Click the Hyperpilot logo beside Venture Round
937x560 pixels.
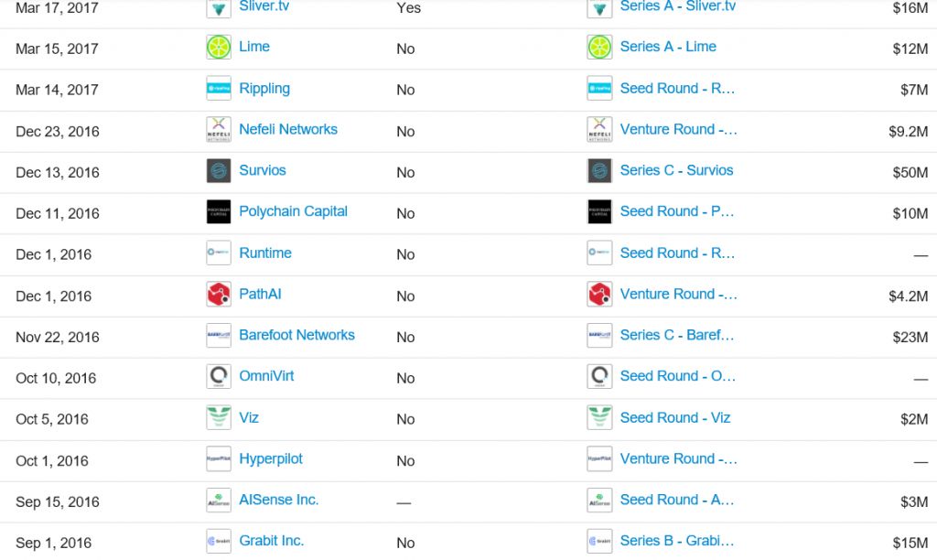tap(599, 459)
